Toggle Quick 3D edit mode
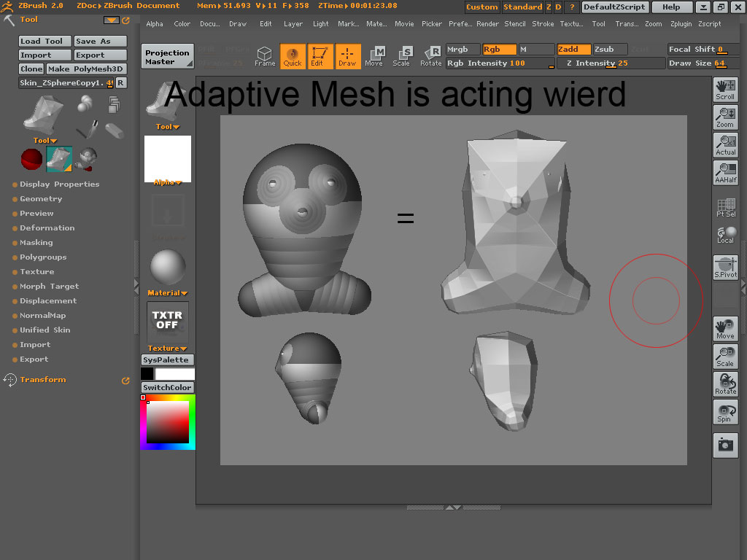The width and height of the screenshot is (747, 560). [x=292, y=56]
